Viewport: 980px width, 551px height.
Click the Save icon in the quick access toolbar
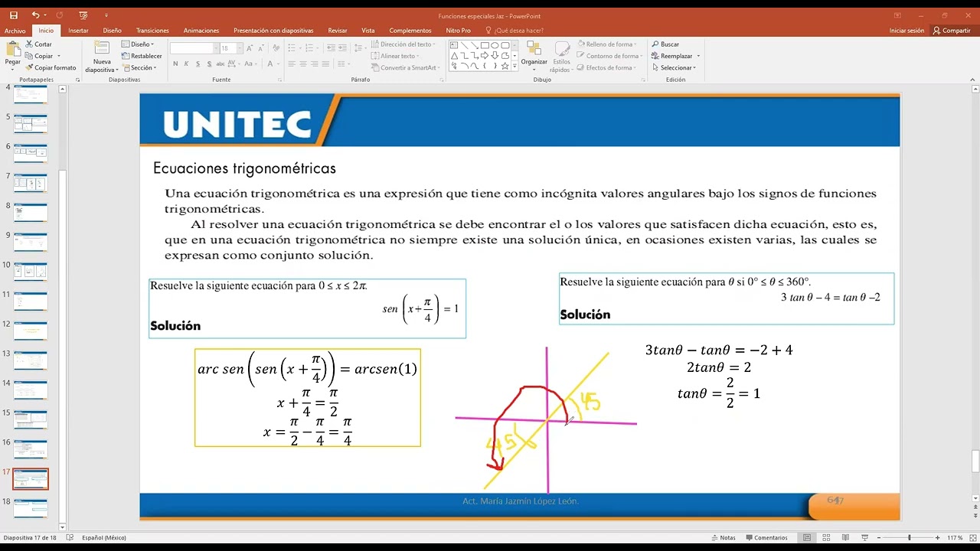(15, 15)
